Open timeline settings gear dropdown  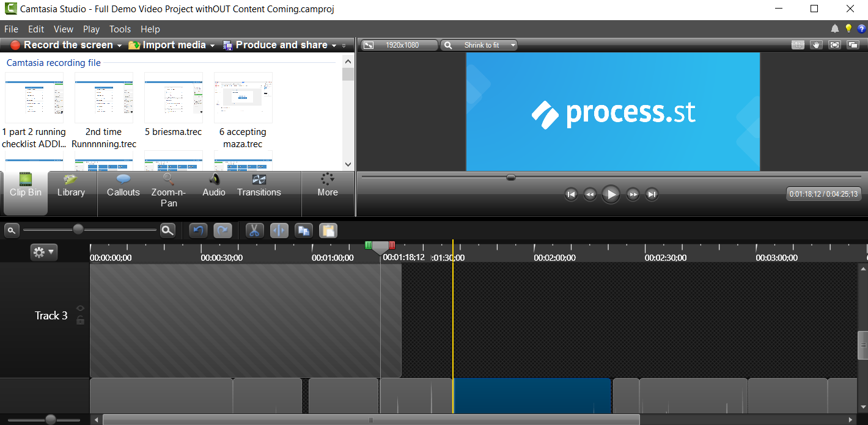coord(44,252)
